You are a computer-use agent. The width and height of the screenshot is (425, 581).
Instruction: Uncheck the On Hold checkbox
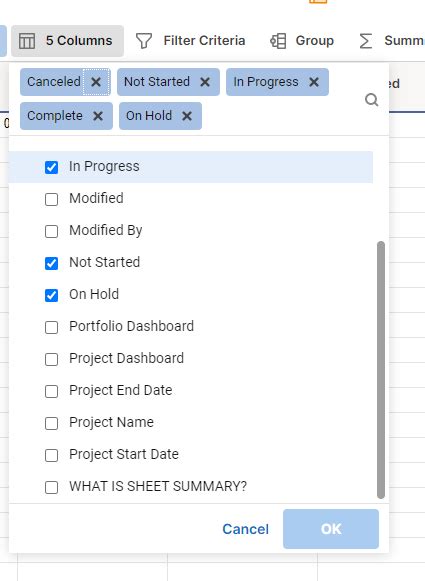pyautogui.click(x=52, y=295)
